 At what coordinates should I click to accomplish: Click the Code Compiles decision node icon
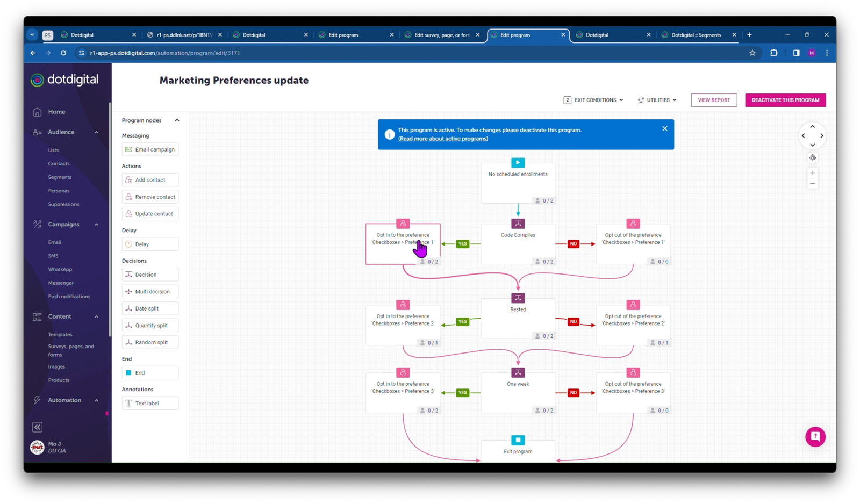click(x=518, y=224)
